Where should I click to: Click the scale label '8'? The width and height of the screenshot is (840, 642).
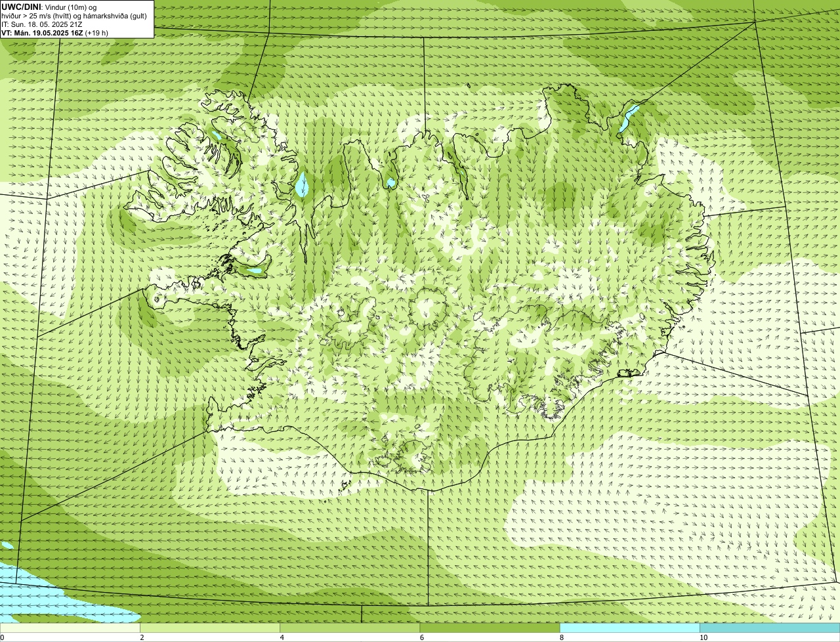tap(561, 637)
